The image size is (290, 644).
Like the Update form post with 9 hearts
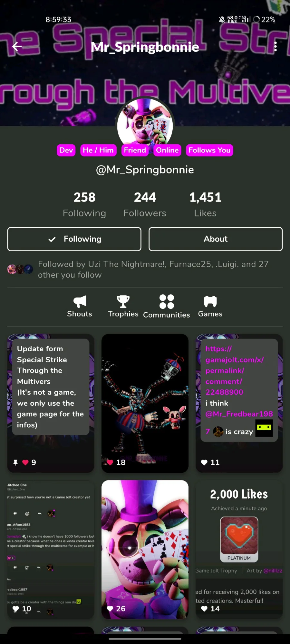[x=25, y=462]
